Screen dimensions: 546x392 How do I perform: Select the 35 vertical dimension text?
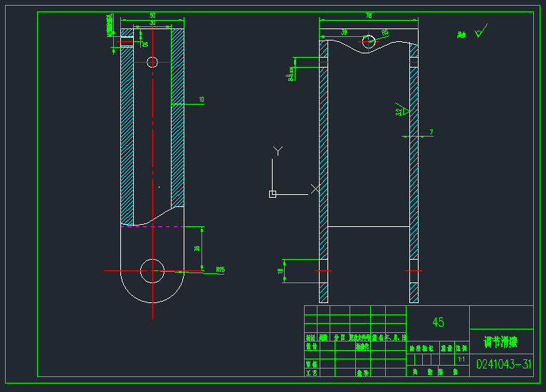click(197, 248)
